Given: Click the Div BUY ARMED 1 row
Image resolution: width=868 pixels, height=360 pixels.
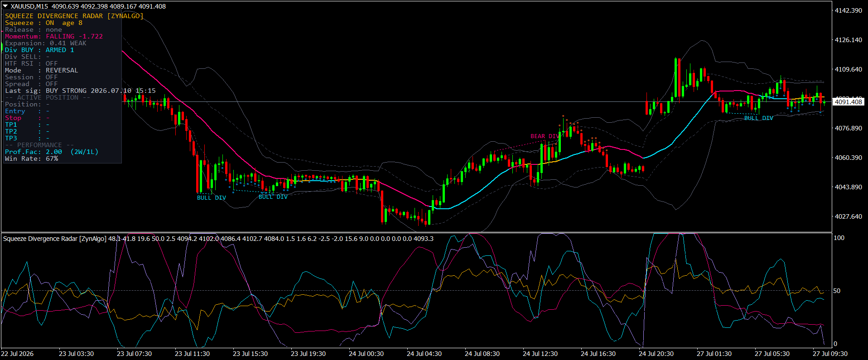Looking at the screenshot, I should (39, 50).
